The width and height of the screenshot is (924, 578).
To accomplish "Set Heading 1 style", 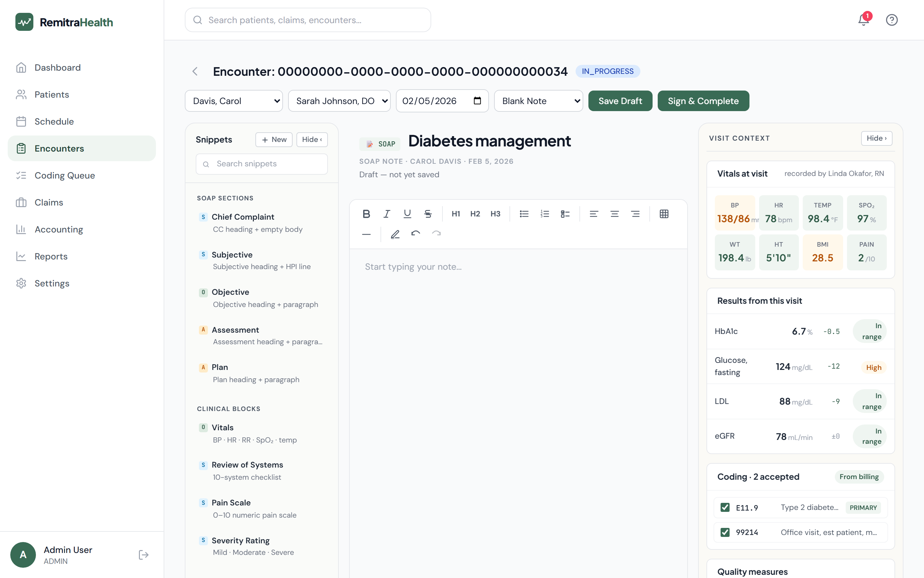I will tap(456, 214).
